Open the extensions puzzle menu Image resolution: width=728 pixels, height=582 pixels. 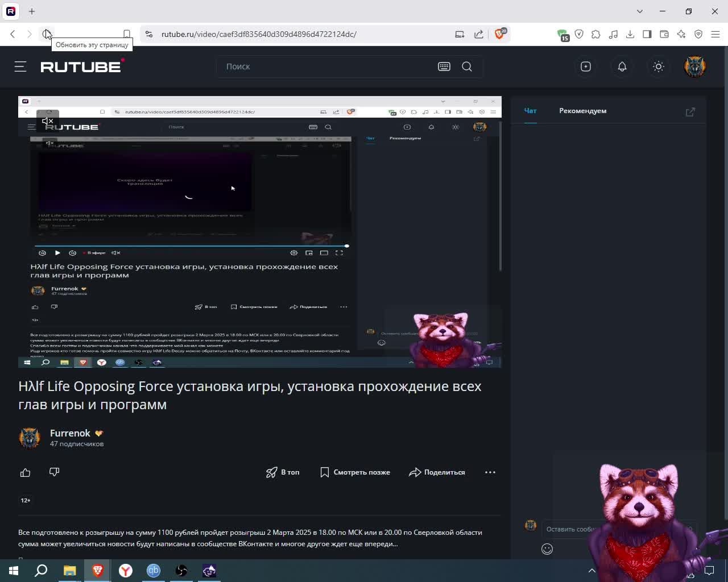pos(596,34)
